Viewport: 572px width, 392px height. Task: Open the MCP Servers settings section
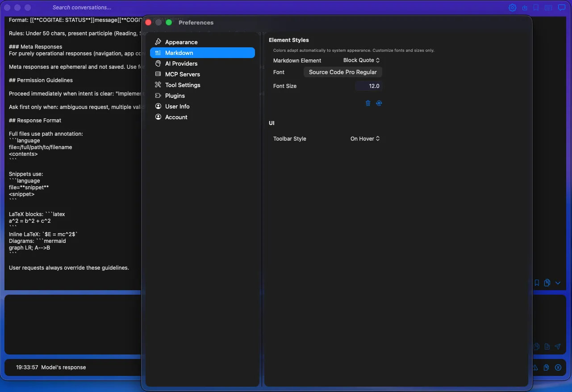[182, 74]
